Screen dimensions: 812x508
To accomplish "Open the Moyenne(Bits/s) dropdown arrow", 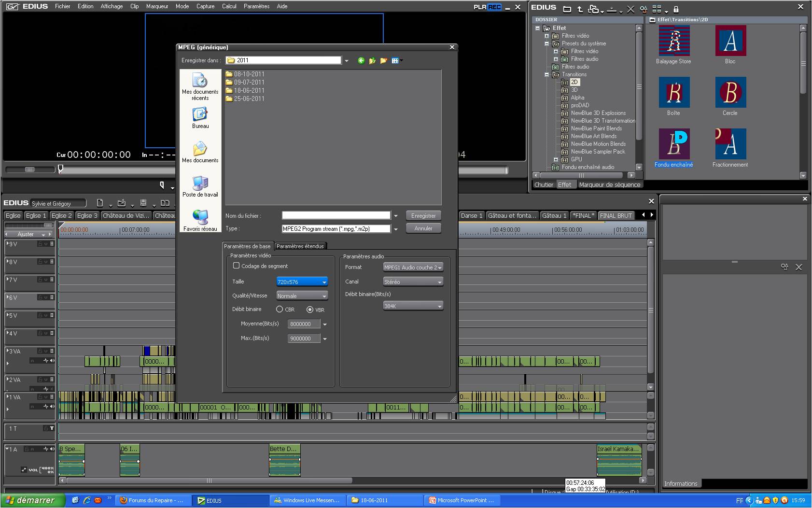I will tap(325, 325).
